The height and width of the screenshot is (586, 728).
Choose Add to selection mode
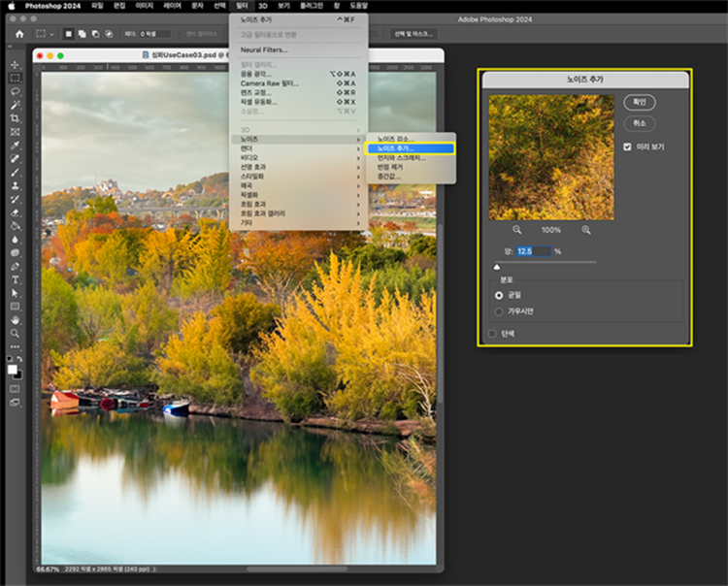83,34
